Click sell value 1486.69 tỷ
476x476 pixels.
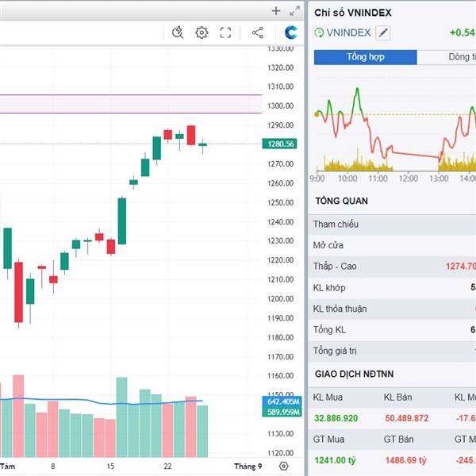(406, 460)
